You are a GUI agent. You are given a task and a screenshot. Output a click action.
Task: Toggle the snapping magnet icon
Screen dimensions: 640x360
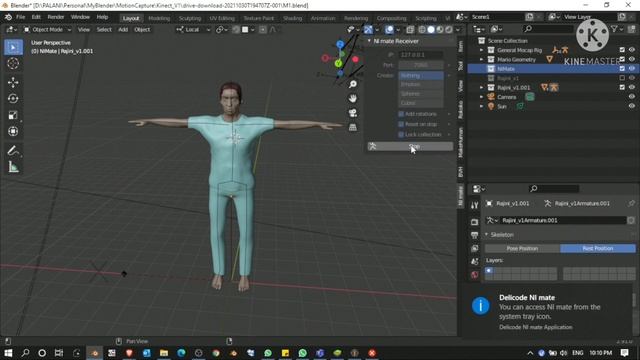click(x=236, y=29)
